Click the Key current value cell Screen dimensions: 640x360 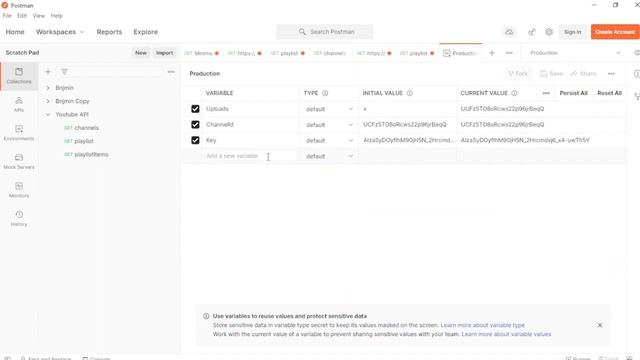[541, 140]
